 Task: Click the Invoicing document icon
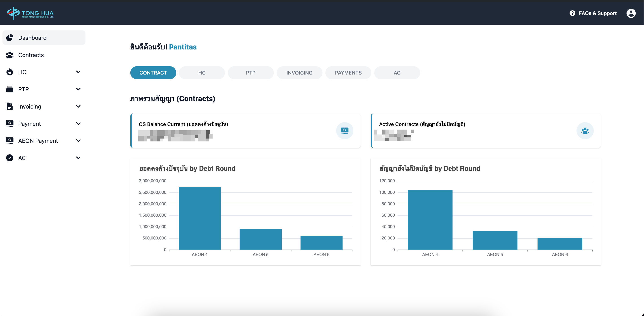pos(10,106)
